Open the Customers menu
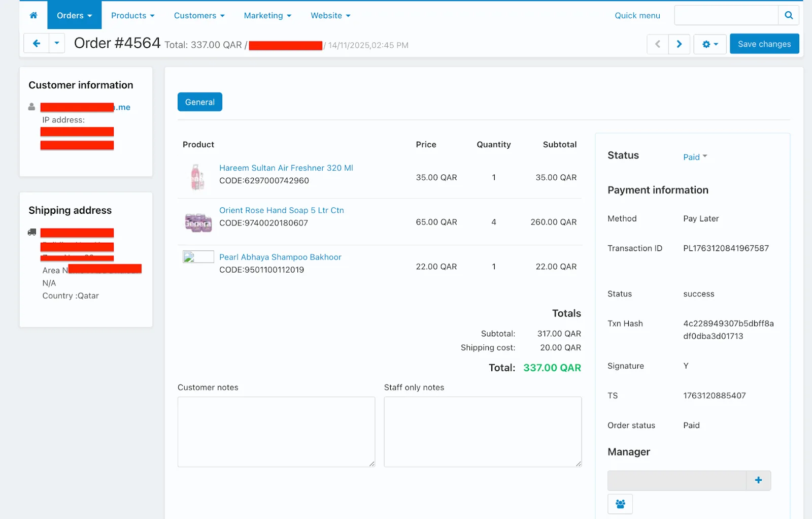Image resolution: width=812 pixels, height=519 pixels. tap(199, 15)
